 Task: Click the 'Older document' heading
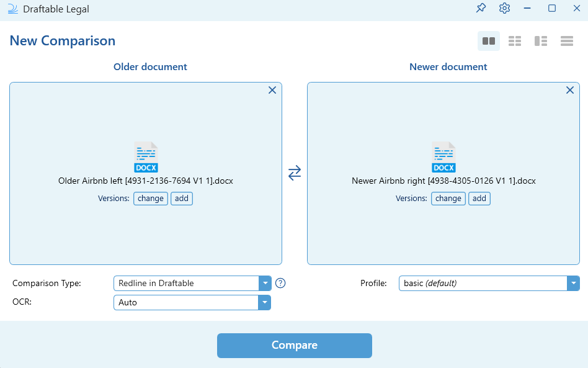(150, 67)
